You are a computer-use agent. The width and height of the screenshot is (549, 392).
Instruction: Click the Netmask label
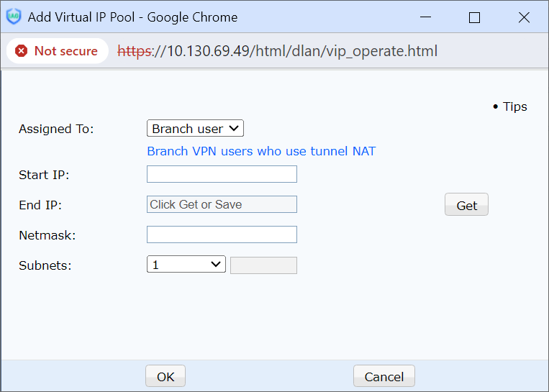click(47, 234)
